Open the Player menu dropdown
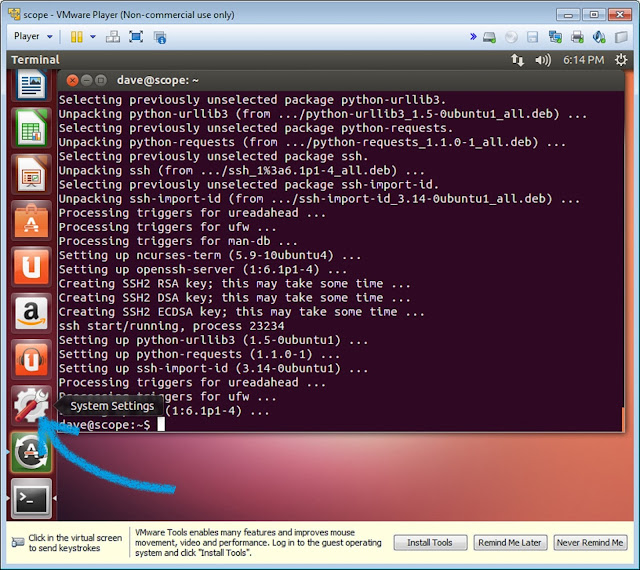 pos(33,36)
